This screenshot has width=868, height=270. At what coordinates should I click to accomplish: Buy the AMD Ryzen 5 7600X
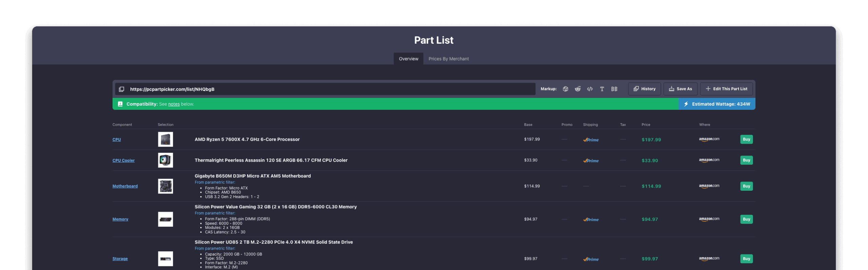click(x=746, y=139)
